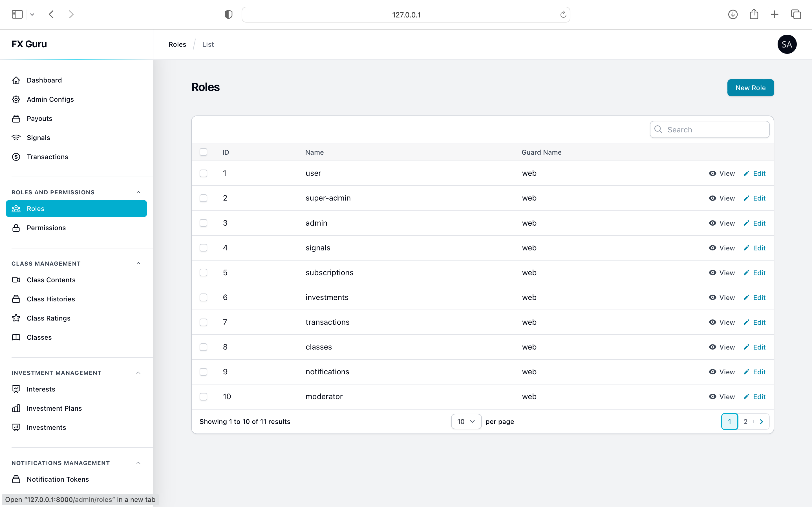Toggle the select-all checkbox in the table header
The width and height of the screenshot is (812, 507).
(x=203, y=152)
